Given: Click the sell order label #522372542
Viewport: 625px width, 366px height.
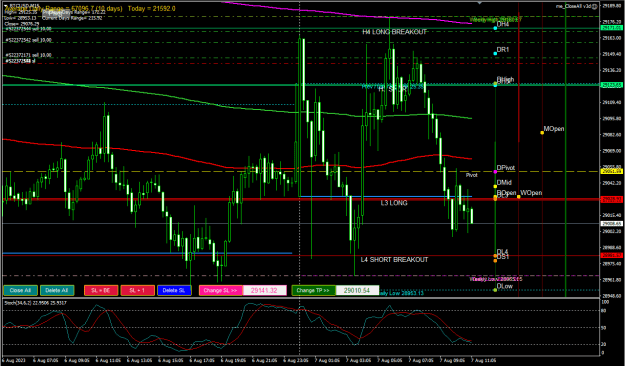Looking at the screenshot, I should (28, 40).
